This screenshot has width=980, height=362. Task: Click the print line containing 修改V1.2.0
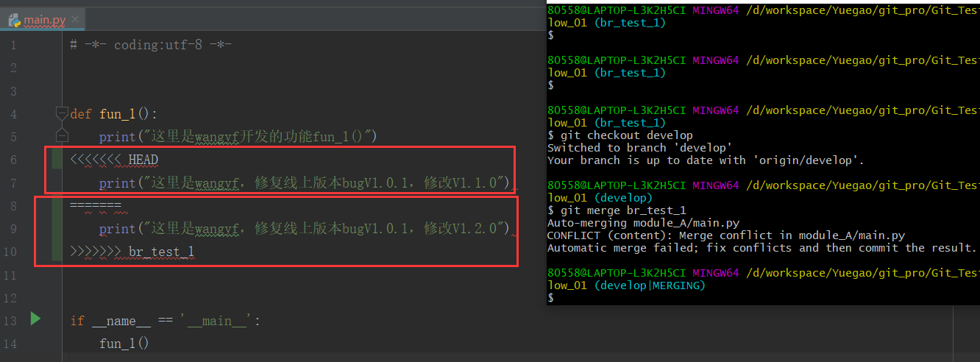pyautogui.click(x=305, y=228)
